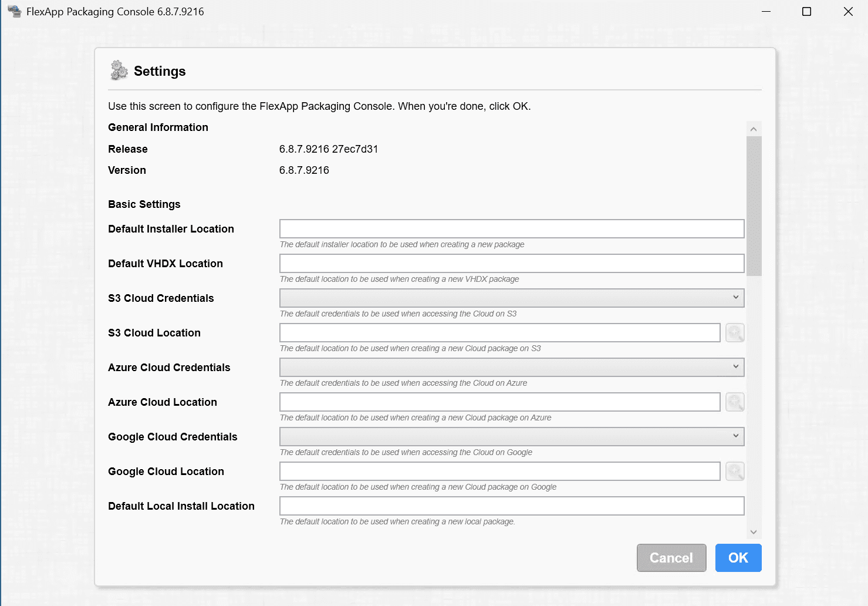The image size is (868, 606).
Task: Select the S3 Cloud Location text field
Action: pos(499,333)
